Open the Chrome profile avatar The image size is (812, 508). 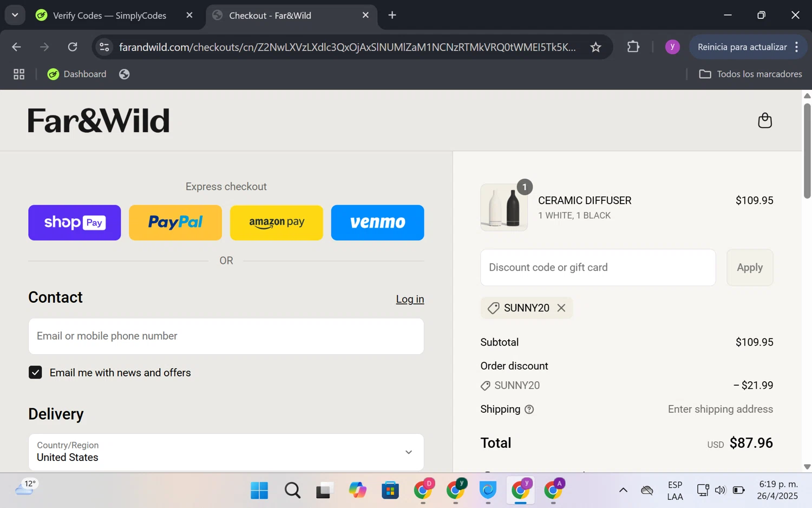coord(672,47)
